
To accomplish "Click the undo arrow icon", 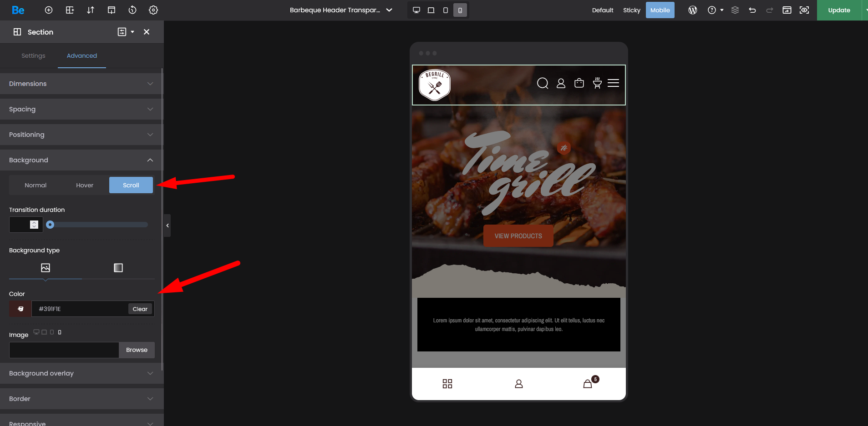I will [752, 10].
